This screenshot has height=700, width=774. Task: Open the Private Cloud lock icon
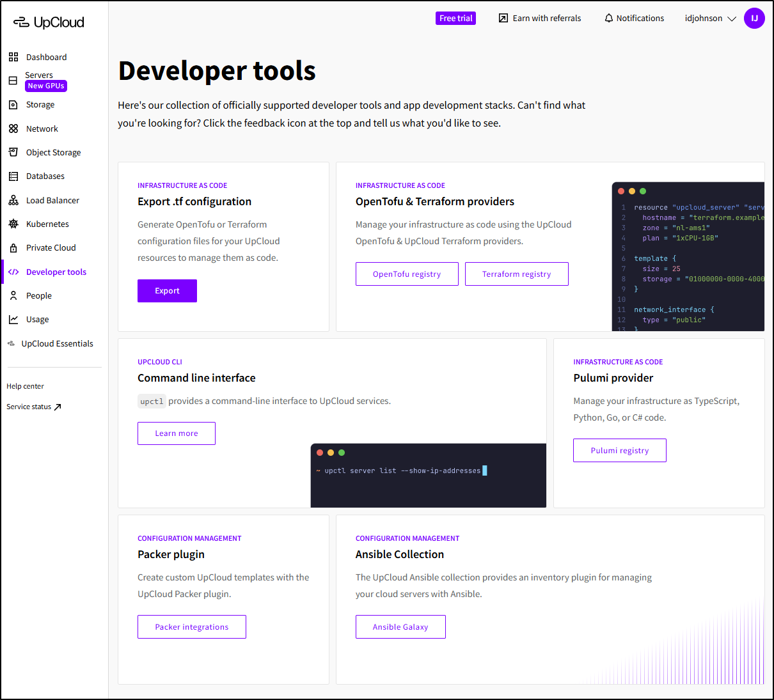13,248
